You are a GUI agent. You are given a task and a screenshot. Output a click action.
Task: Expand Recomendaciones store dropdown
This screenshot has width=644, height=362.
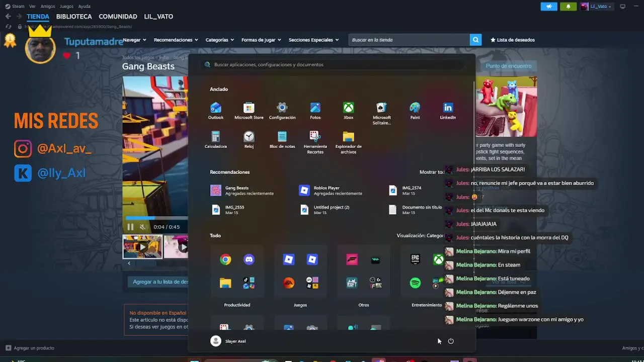pyautogui.click(x=176, y=40)
